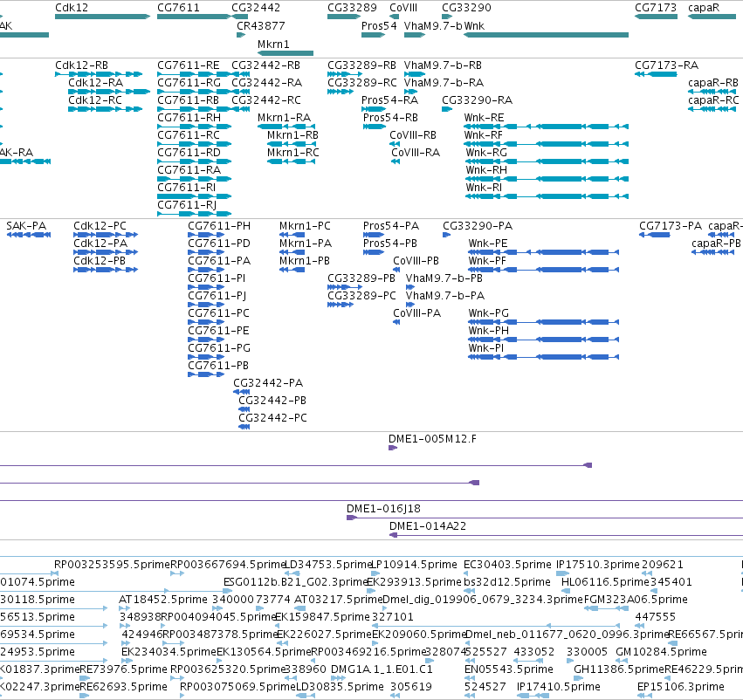Click protein Wnk-PE

487,243
